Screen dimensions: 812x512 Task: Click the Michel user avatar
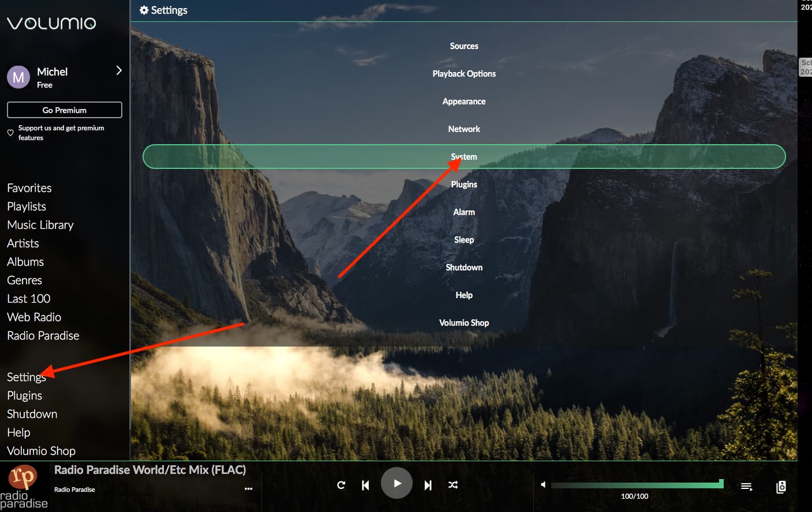(x=18, y=77)
